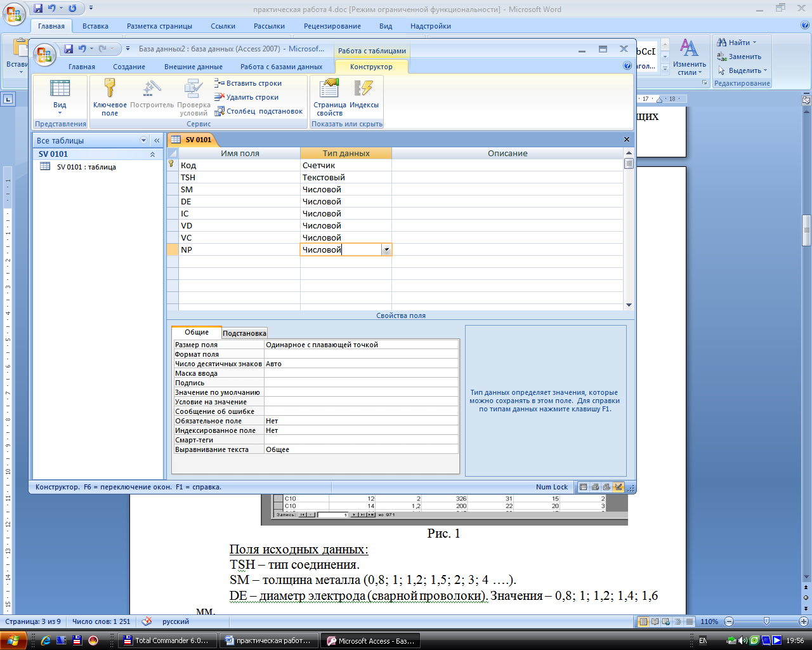Open Главная tab in Access ribbon

pos(82,67)
